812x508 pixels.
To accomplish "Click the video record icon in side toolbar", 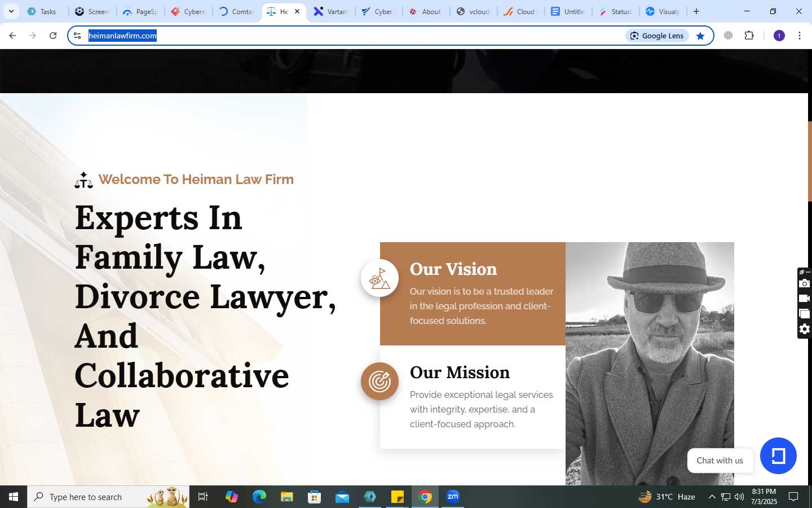I will tap(805, 299).
